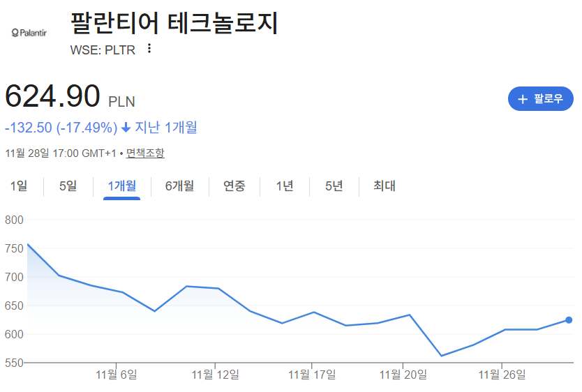Open the three-dot menu next to WSE: PLTR
This screenshot has height=392, width=582.
(149, 49)
